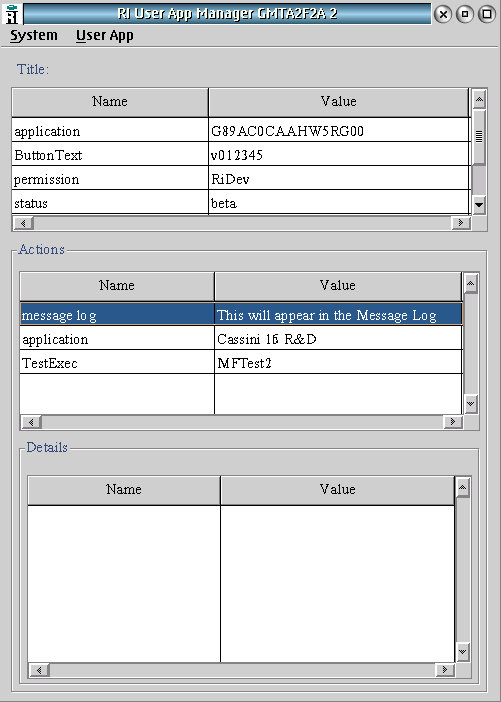Select the permission row with value RiDev

[x=241, y=179]
